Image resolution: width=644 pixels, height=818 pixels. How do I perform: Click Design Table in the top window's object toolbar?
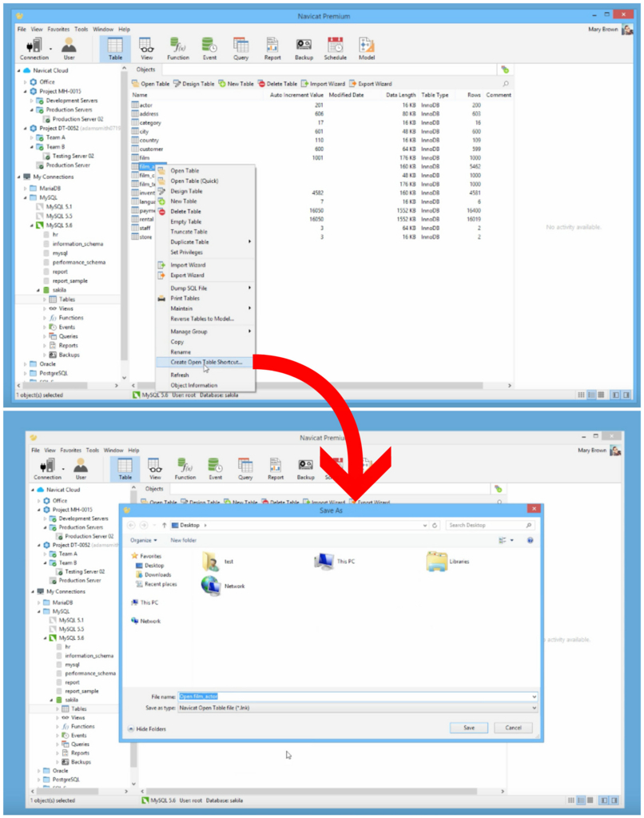(193, 83)
